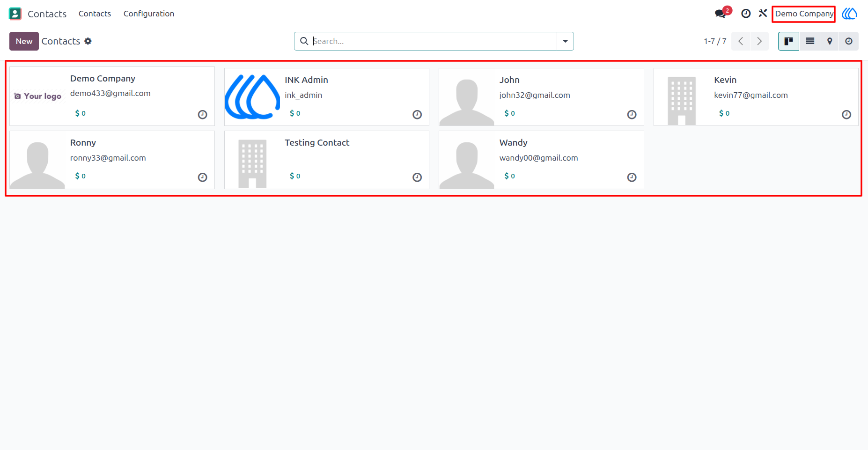This screenshot has width=868, height=450.
Task: Click the $ 0 amount on Wandy card
Action: pos(510,176)
